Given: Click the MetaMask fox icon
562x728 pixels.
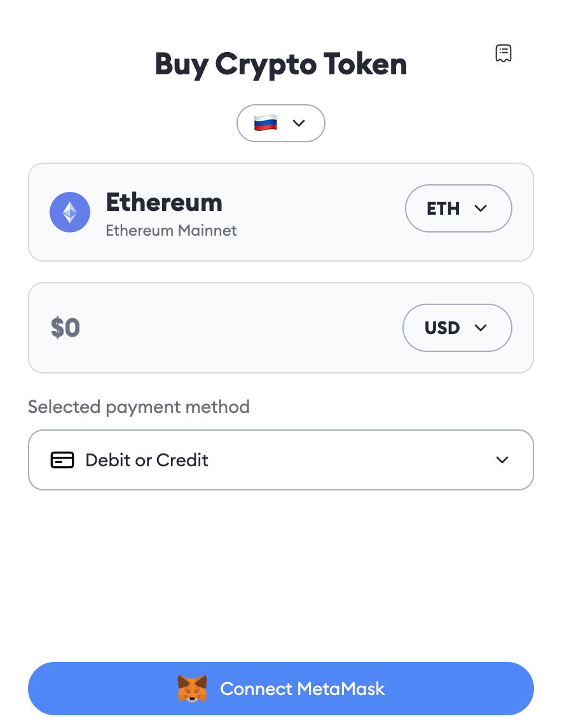Looking at the screenshot, I should (192, 689).
